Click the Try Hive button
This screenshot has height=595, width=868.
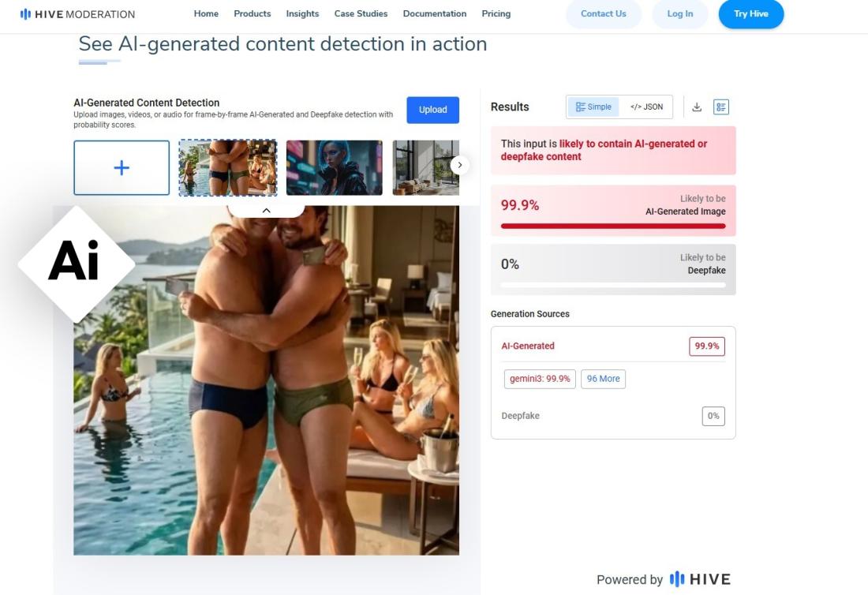750,14
